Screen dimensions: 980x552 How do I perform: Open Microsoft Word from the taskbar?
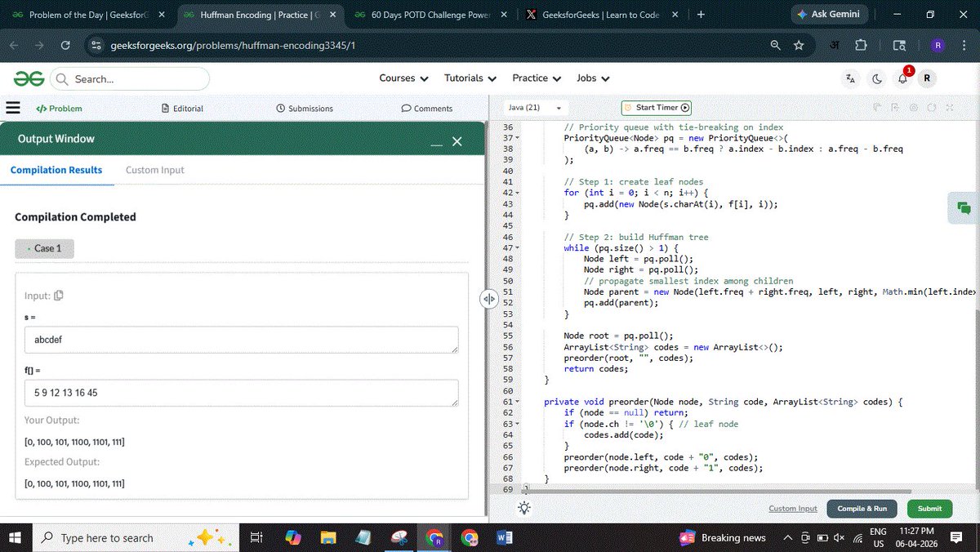504,538
